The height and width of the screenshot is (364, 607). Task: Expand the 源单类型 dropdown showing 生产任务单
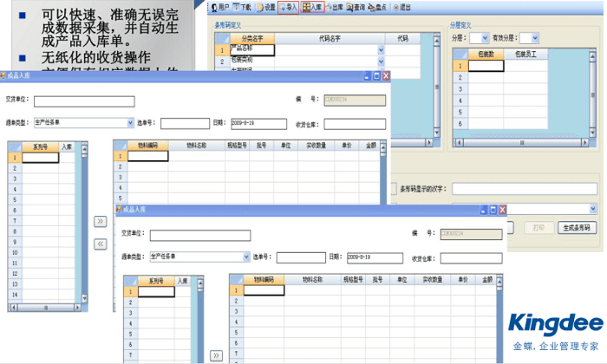coord(128,122)
